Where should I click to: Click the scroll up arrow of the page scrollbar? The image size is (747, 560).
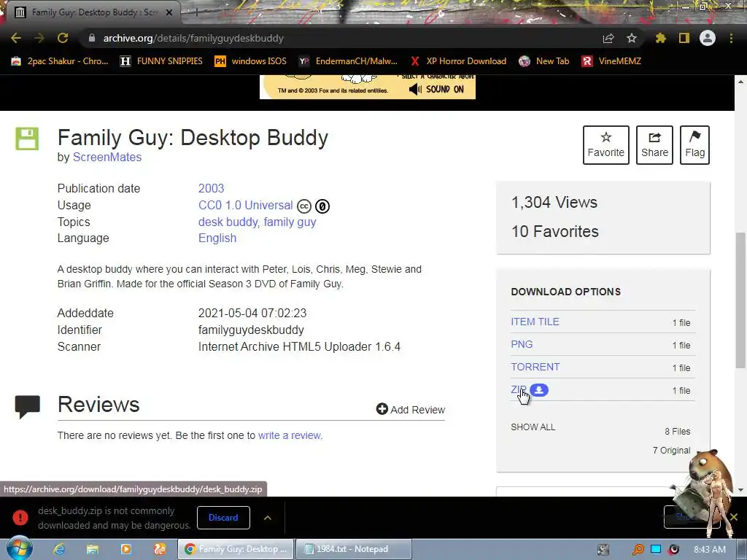click(x=741, y=82)
